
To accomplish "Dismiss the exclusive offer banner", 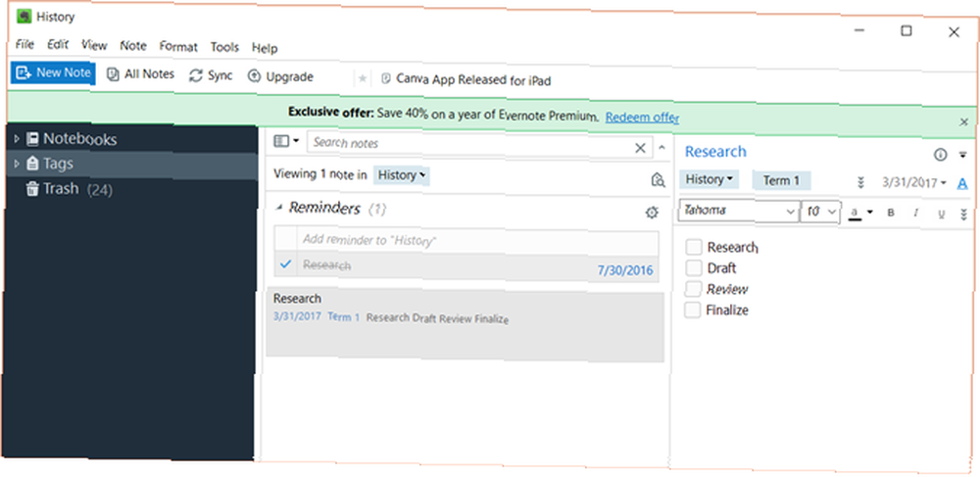I will click(963, 121).
